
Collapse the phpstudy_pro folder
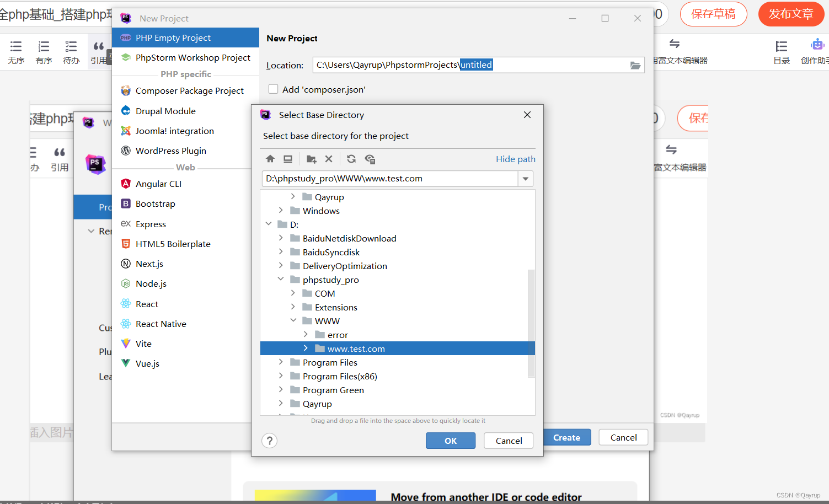(x=281, y=279)
